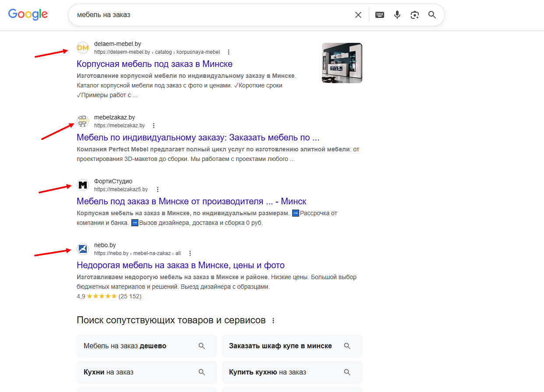
Task: Select related search Заказать шкаф купе в минске
Action: [292, 346]
